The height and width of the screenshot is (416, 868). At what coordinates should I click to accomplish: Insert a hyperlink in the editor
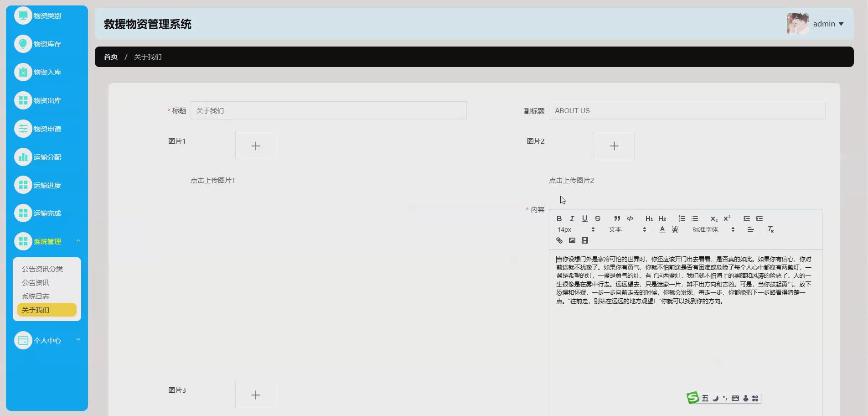[559, 240]
